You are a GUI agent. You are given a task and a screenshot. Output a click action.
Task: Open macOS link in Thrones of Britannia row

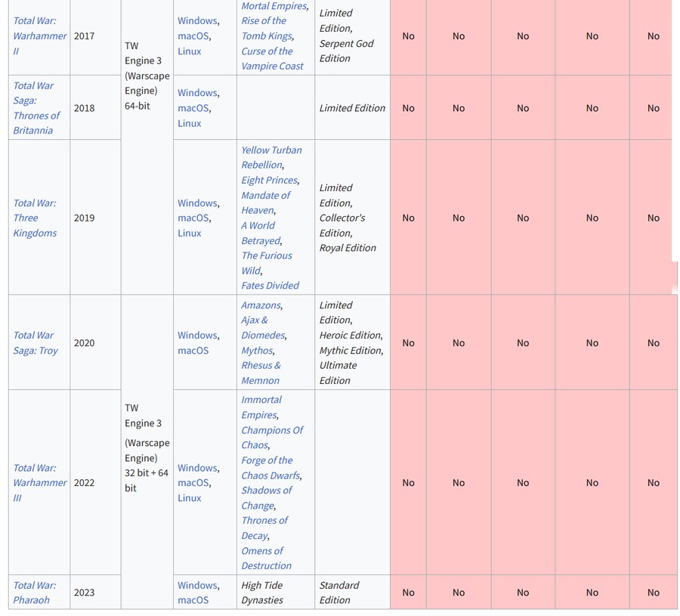193,108
